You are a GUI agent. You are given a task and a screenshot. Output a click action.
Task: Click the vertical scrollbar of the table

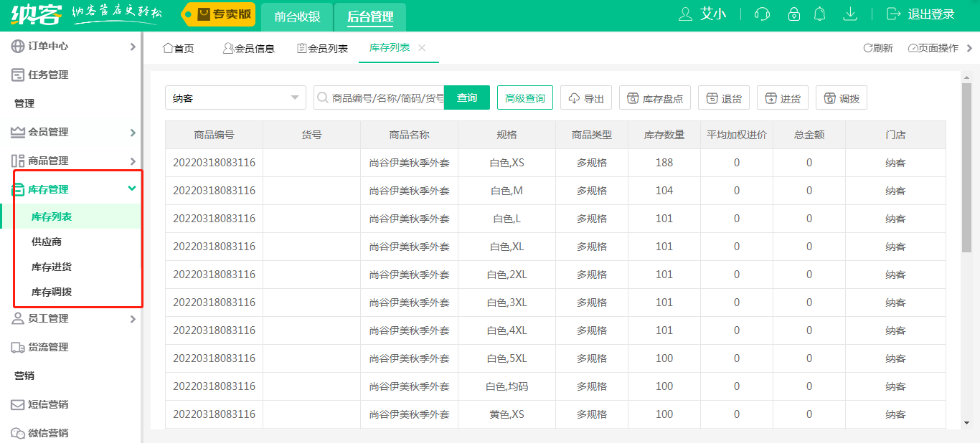[966, 165]
